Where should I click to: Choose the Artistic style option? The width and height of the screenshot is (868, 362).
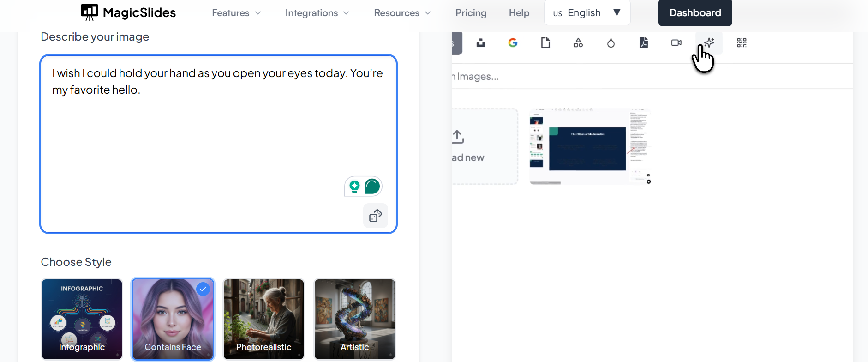pos(354,319)
